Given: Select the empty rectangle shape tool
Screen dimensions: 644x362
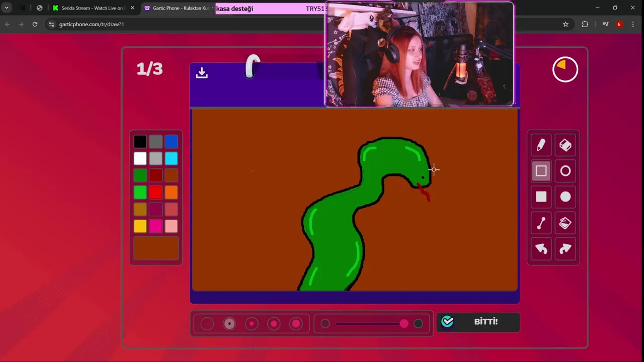Looking at the screenshot, I should point(541,171).
